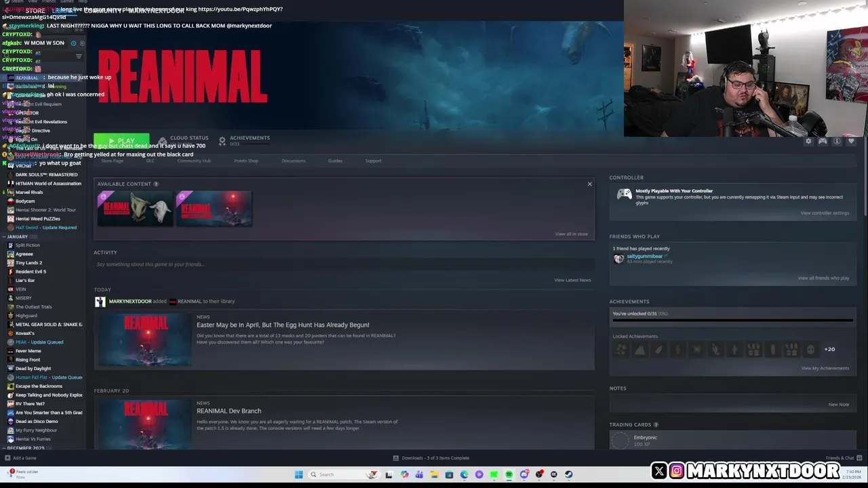Open the REANIMAL Dev Branch news headline

point(229,411)
